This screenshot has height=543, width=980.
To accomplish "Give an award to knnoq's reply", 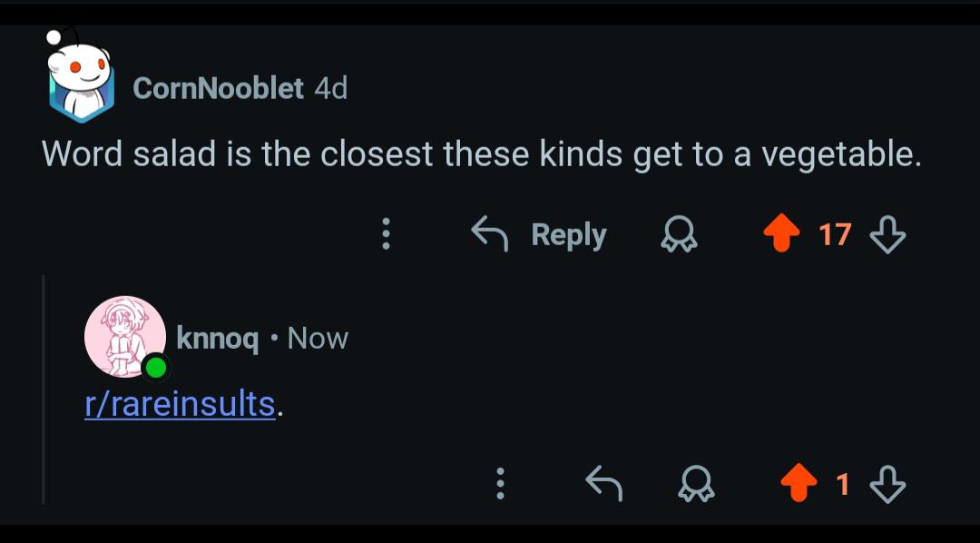I will pyautogui.click(x=696, y=485).
